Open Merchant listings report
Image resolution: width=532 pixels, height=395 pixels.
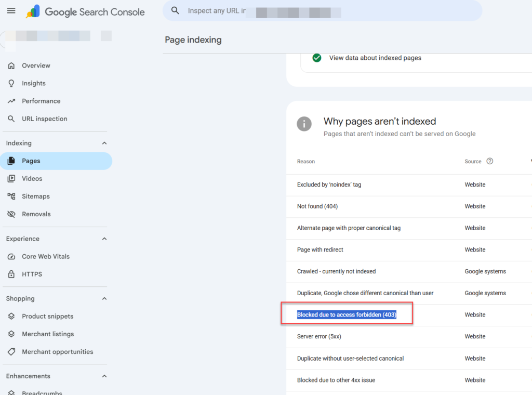pyautogui.click(x=56, y=334)
